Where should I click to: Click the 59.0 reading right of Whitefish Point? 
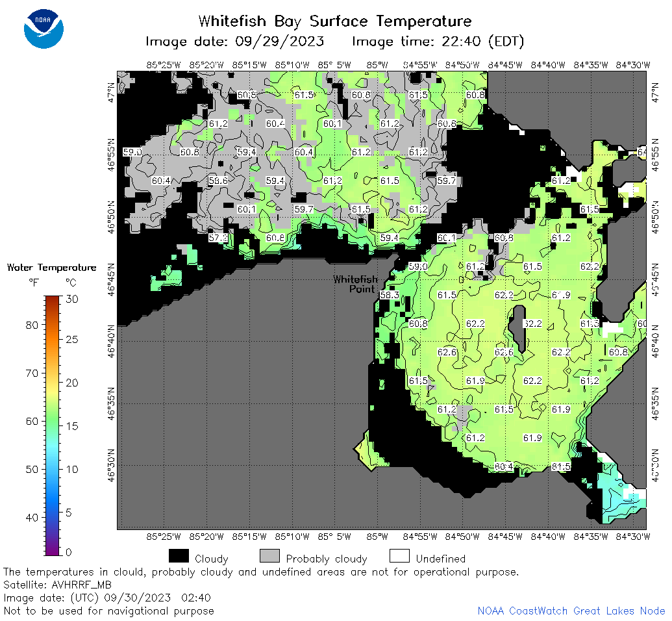[418, 266]
